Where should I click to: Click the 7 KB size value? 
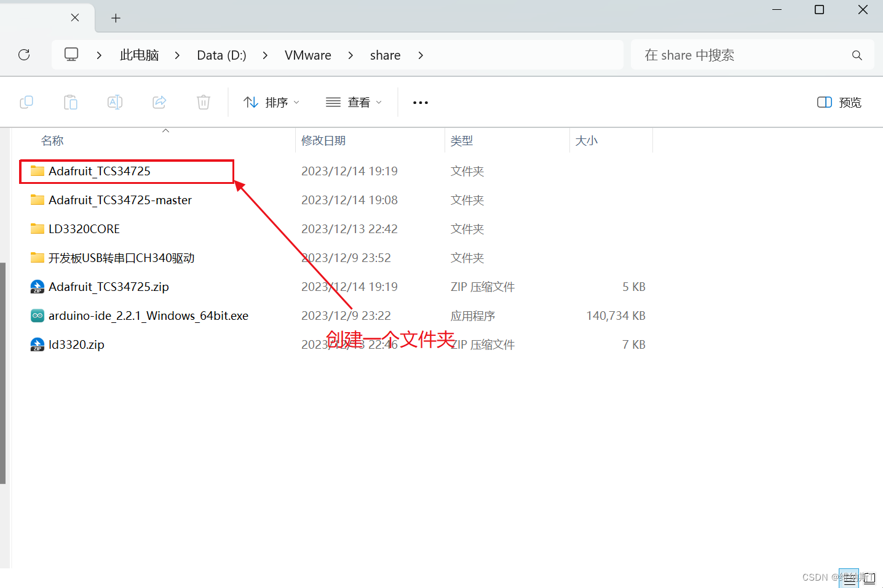click(634, 344)
